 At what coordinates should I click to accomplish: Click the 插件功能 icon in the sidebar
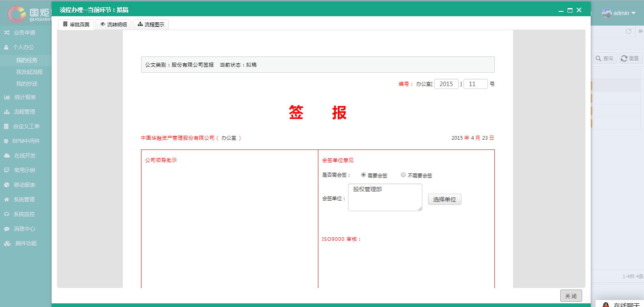click(x=7, y=243)
